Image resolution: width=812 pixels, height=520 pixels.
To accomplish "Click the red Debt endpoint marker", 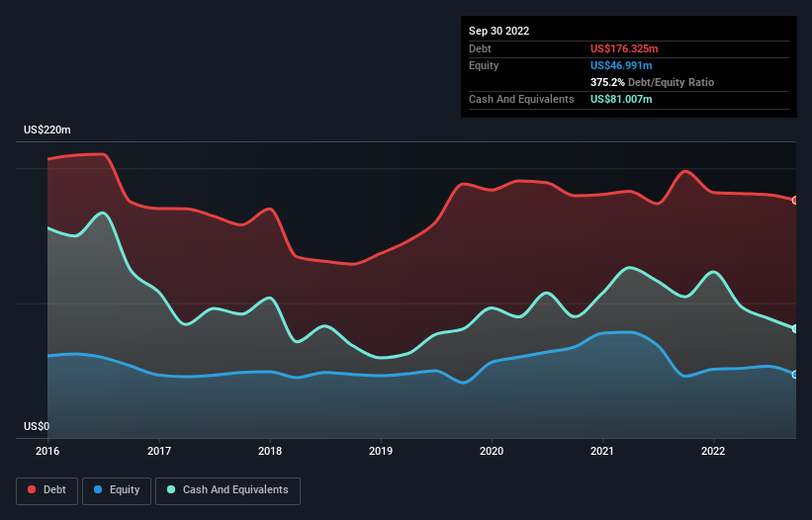I will pos(795,201).
